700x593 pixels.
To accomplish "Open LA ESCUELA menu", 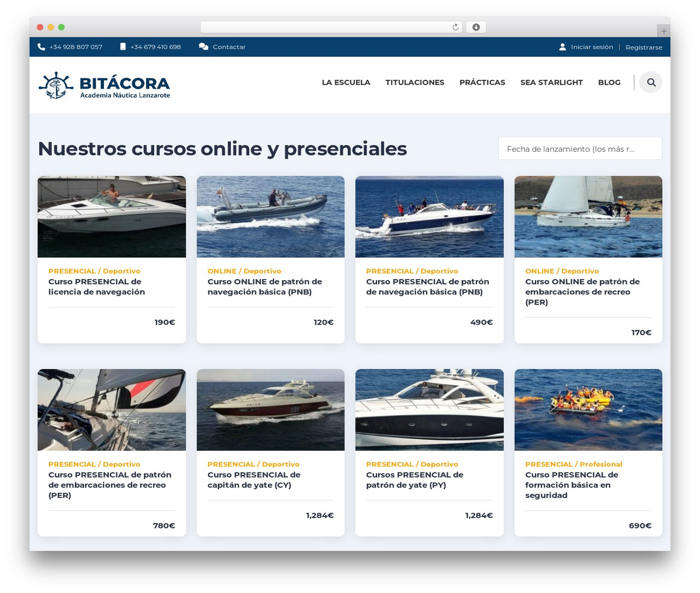I will [346, 83].
